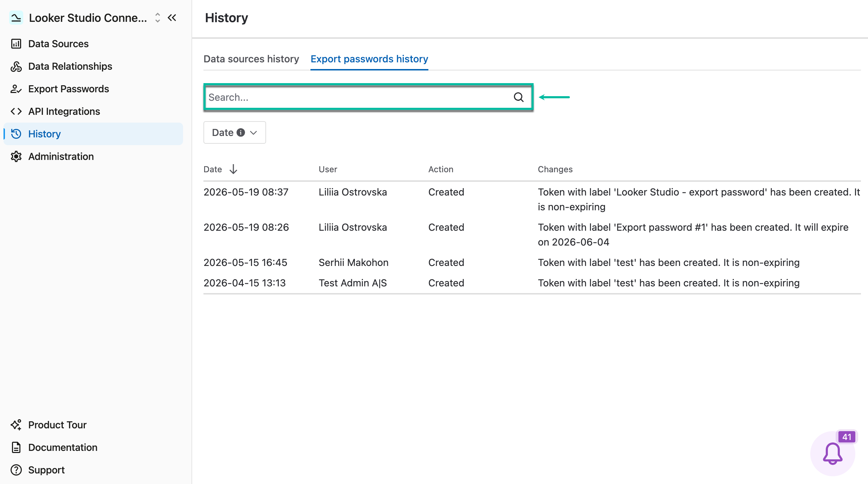The image size is (868, 484).
Task: Click Liliia Ostrovska in 08:26 row
Action: 353,227
